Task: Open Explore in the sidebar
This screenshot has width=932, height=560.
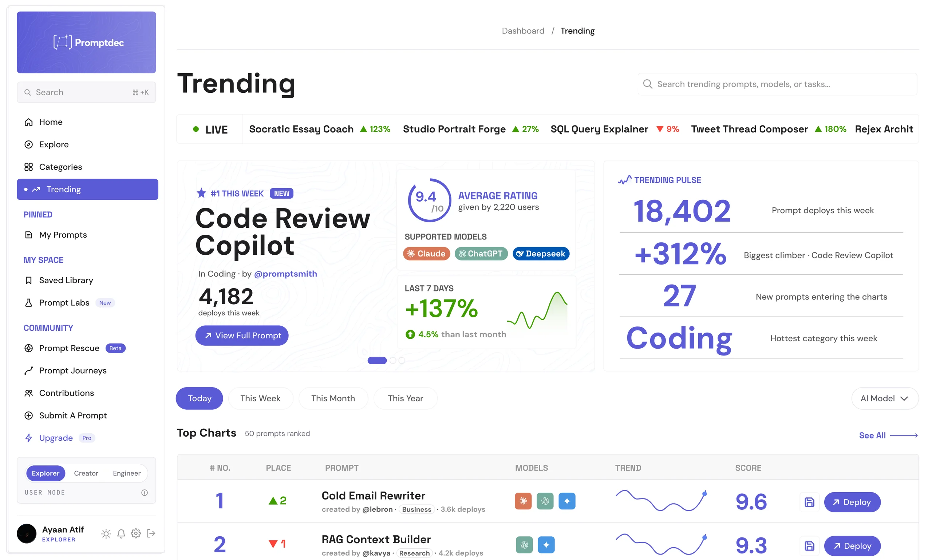Action: [87, 144]
